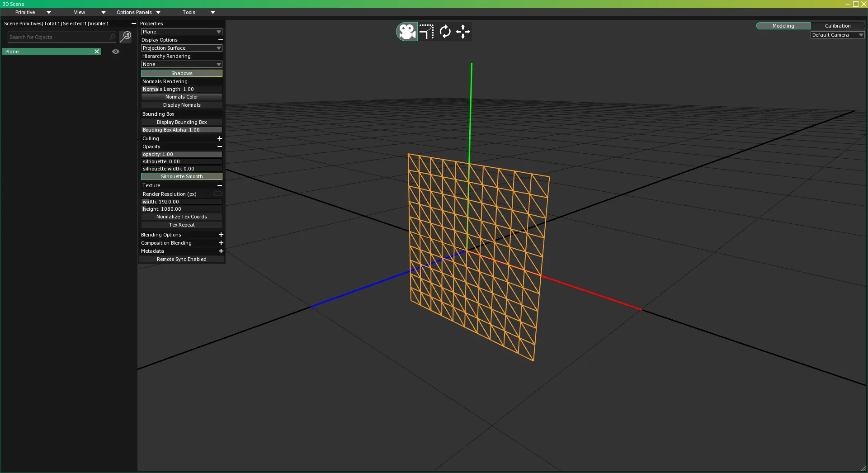Activate the camera view tool icon

coord(407,32)
